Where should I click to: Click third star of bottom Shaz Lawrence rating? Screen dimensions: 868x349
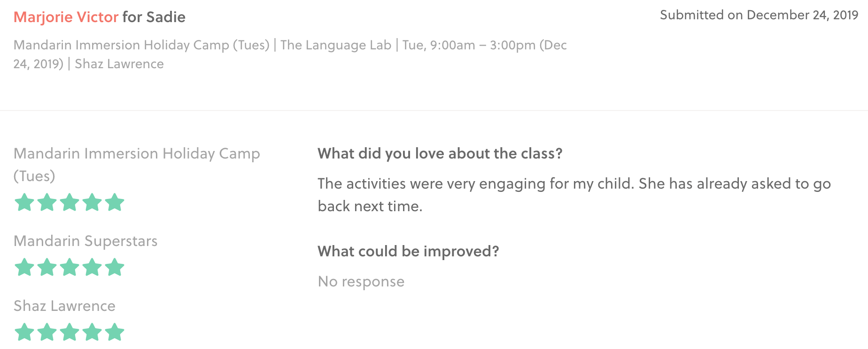point(70,332)
